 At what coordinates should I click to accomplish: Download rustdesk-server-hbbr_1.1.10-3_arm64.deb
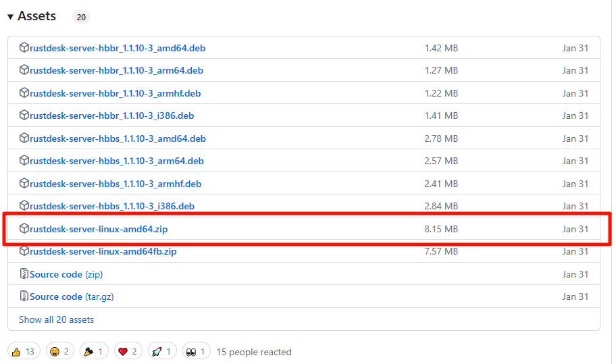tap(116, 70)
